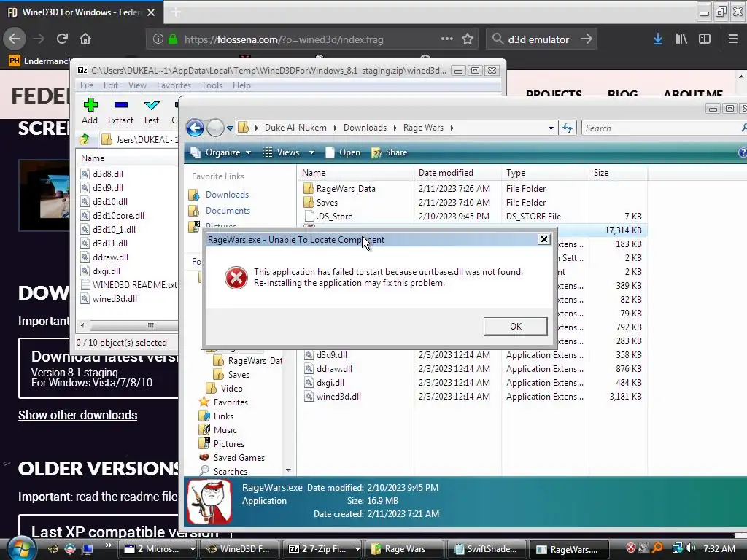Click Open in Explorer toolbar
This screenshot has width=747, height=560.
click(343, 152)
